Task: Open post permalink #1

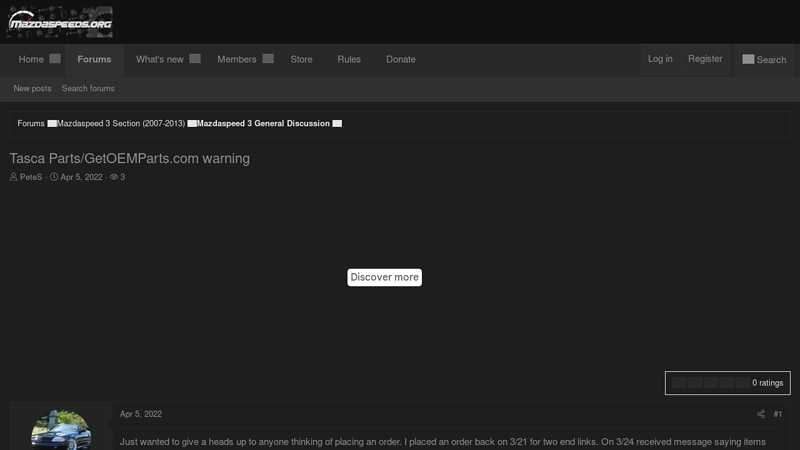Action: [x=778, y=414]
